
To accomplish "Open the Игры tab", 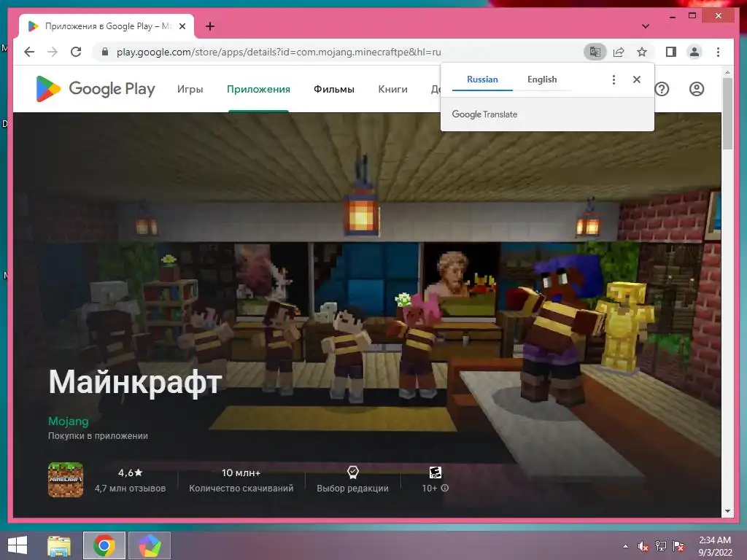I will point(190,89).
